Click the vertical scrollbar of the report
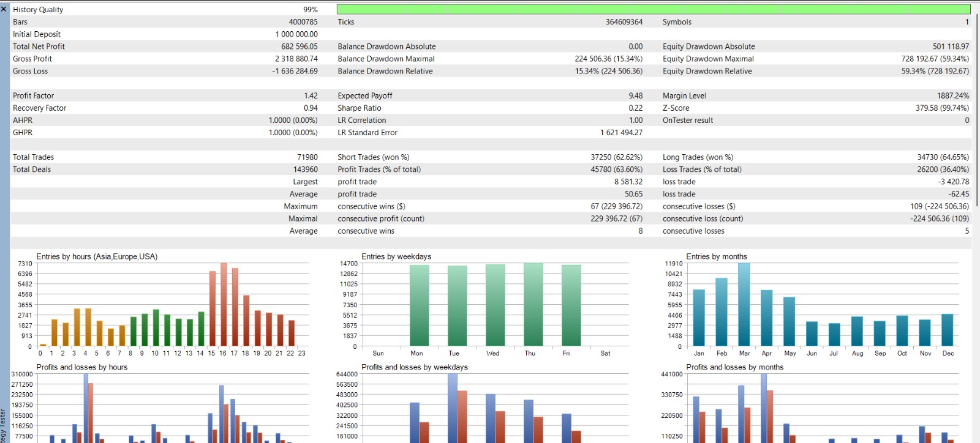Screen dimensions: 980x443 (x=976, y=110)
